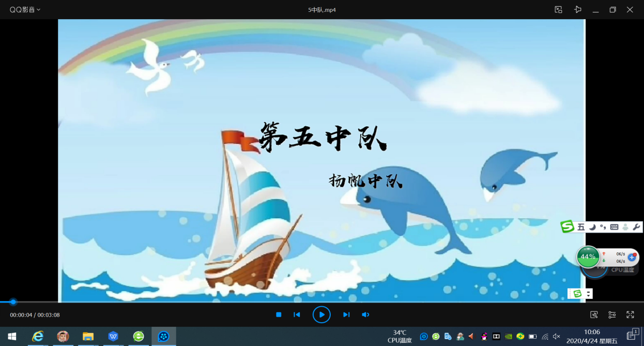Click the blue plus on network monitor

632,257
